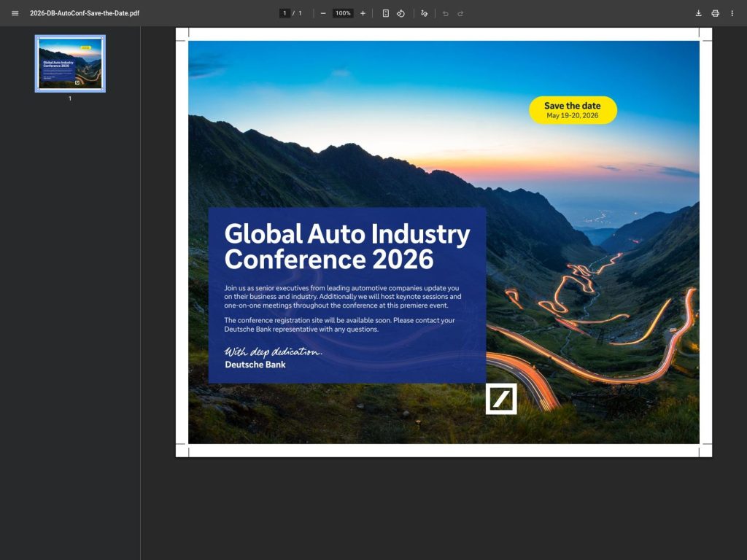Screen dimensions: 747x560
Task: Select the page 1 thumbnail in the sidebar
Action: tap(69, 63)
